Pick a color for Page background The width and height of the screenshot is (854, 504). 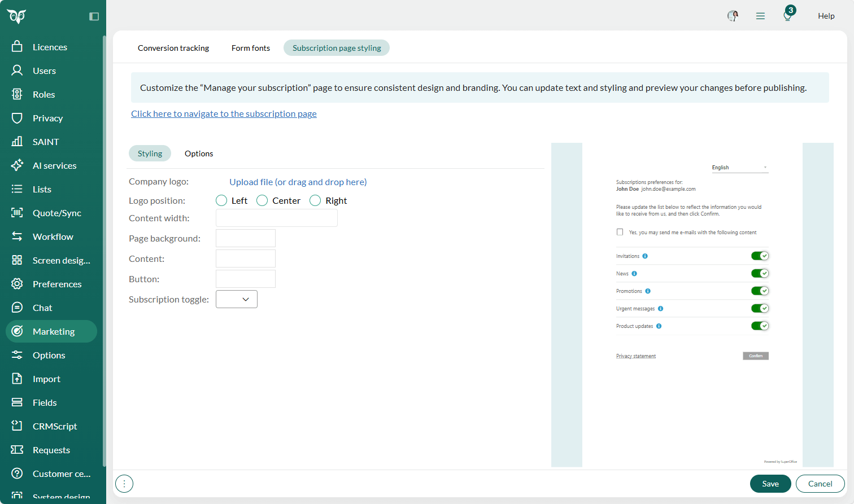[x=245, y=238]
